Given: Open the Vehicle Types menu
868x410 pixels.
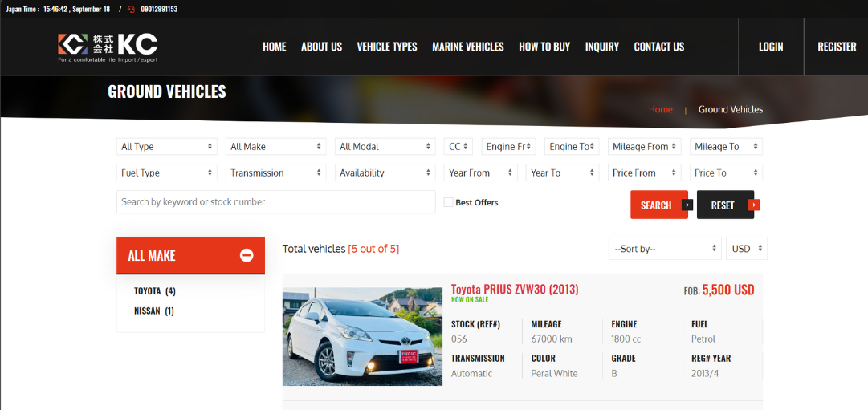Looking at the screenshot, I should 387,47.
